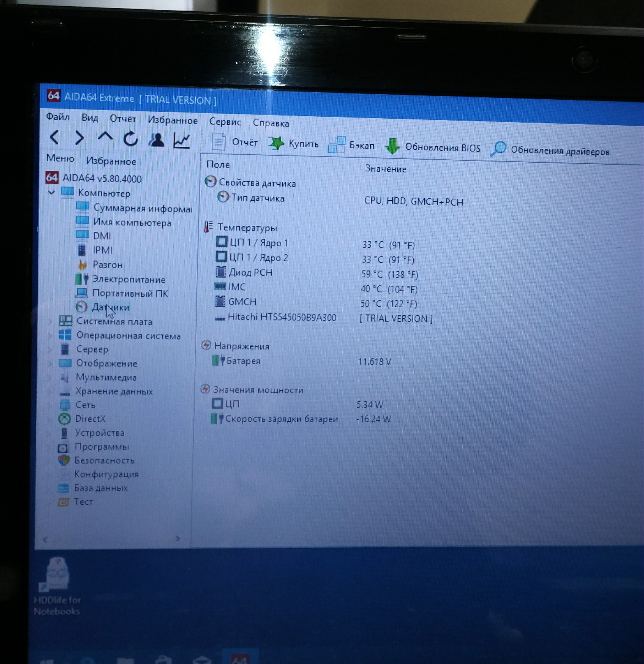Click the DirectX tree icon

coord(64,419)
